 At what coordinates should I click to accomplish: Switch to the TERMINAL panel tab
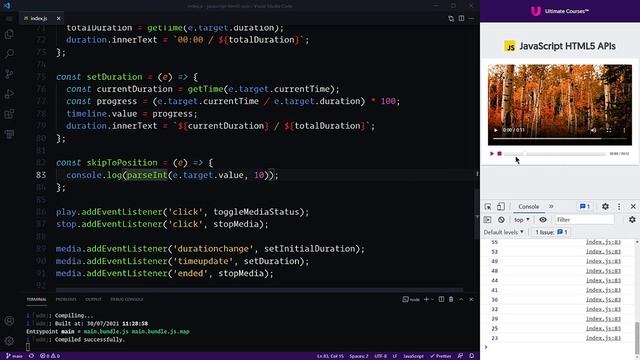pos(36,299)
